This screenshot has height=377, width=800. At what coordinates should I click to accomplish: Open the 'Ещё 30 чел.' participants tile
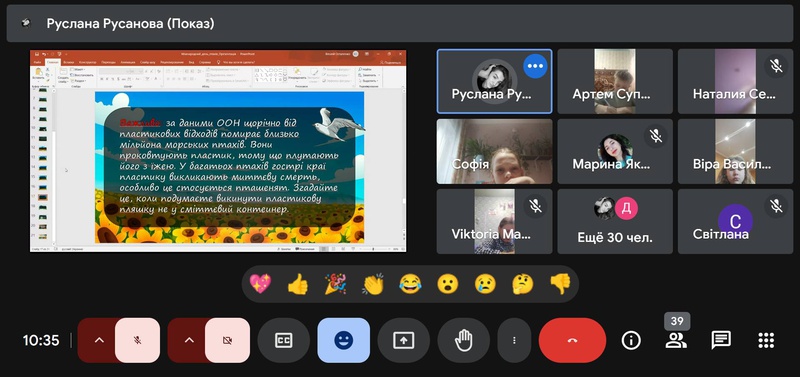[x=615, y=221]
